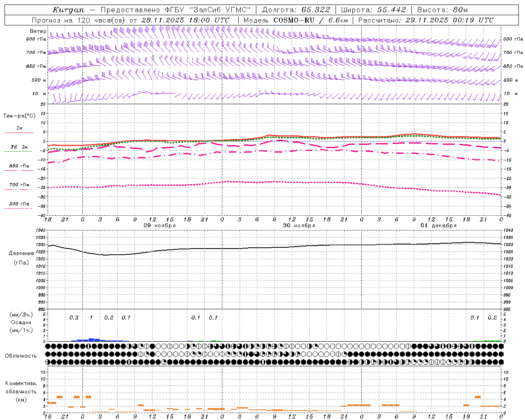This screenshot has width=525, height=420.
Task: Click the date label "29 ноября"
Action: 160,225
